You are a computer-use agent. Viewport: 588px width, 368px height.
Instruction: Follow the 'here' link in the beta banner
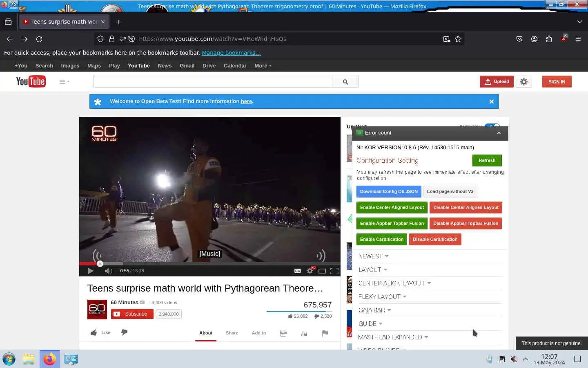click(246, 101)
